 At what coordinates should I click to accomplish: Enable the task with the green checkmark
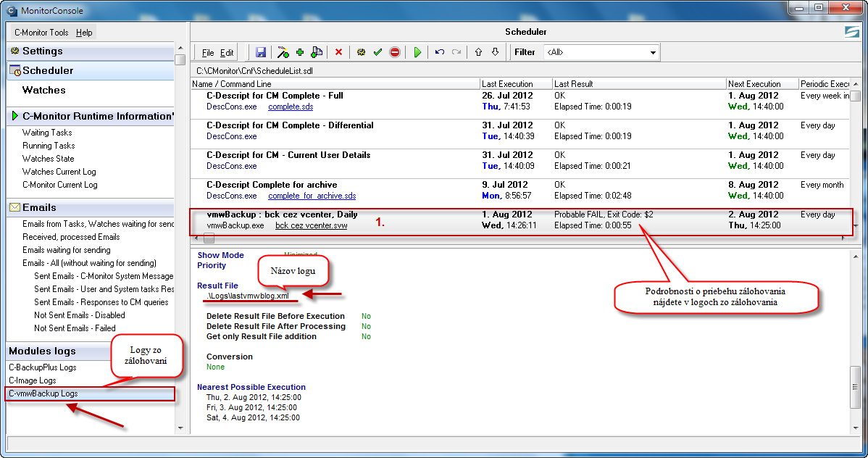(377, 52)
